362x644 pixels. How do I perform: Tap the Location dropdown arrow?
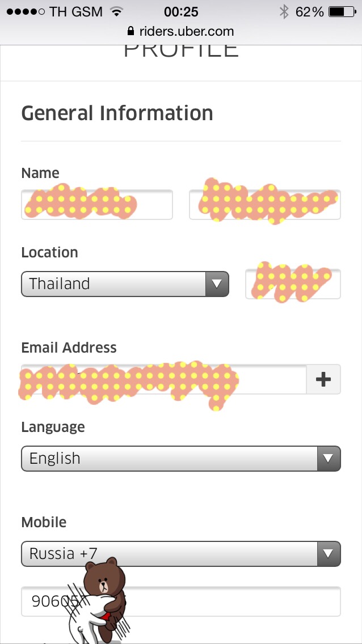pyautogui.click(x=217, y=284)
